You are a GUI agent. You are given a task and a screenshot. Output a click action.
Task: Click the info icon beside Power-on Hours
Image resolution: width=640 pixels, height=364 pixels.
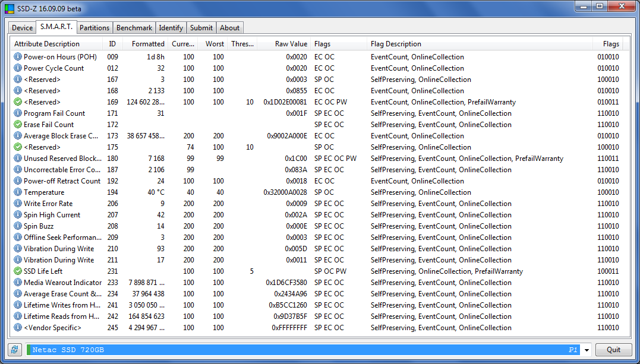point(18,57)
